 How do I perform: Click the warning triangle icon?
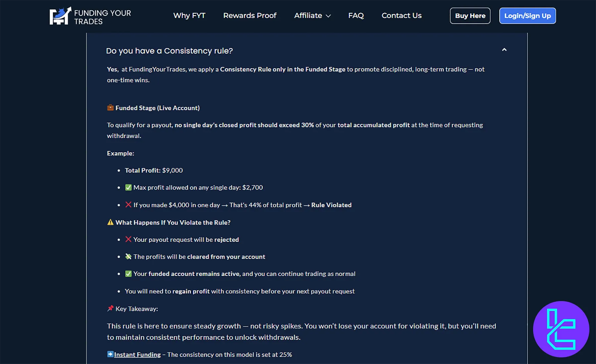[x=110, y=222]
